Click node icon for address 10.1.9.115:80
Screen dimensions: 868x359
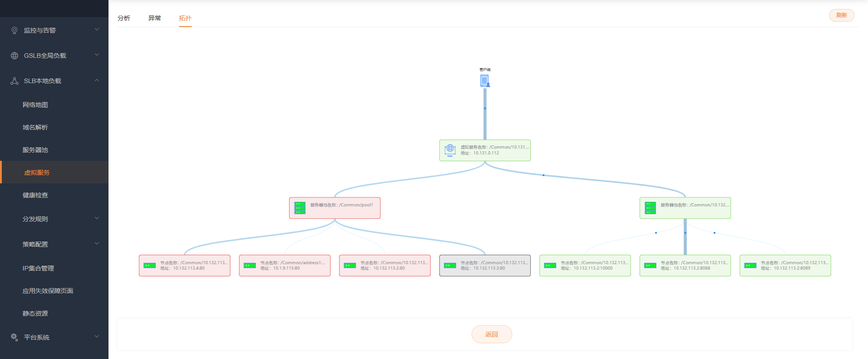click(250, 266)
